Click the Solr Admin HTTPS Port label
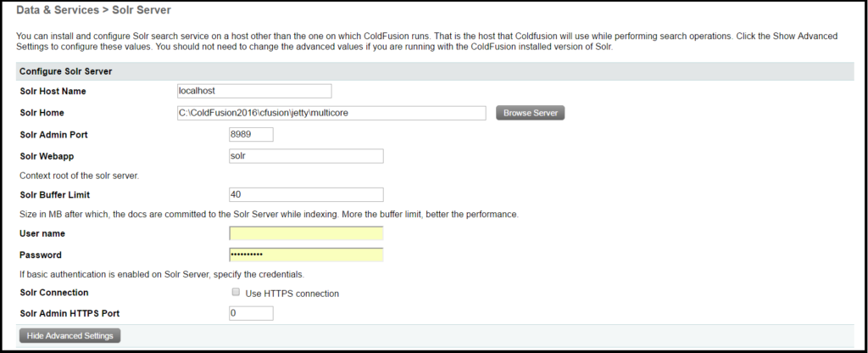The image size is (868, 353). (x=70, y=314)
